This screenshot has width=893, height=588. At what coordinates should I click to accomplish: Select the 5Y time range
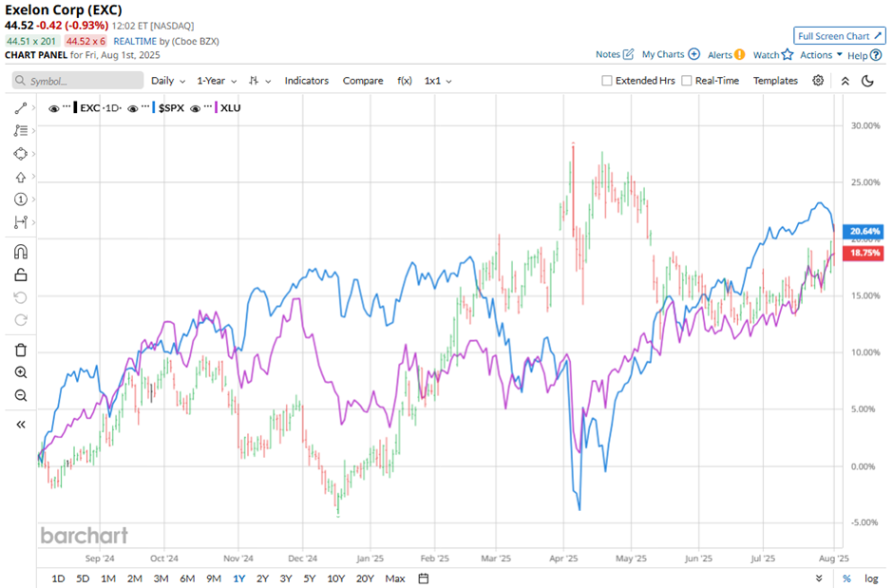click(310, 579)
